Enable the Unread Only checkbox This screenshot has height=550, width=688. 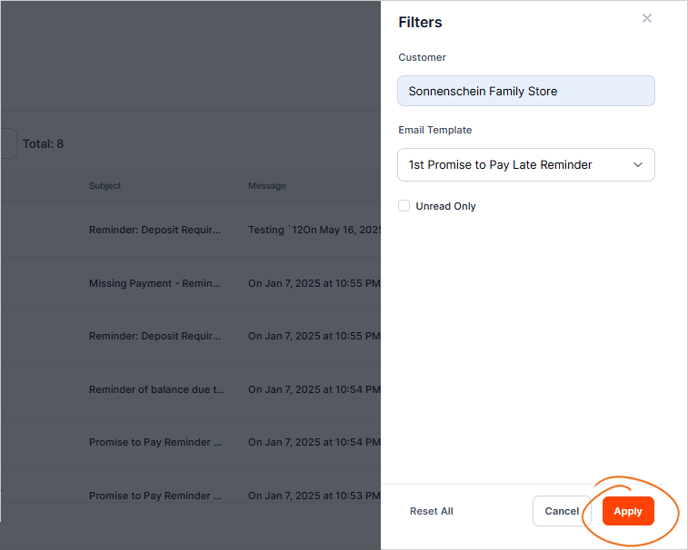pos(404,206)
